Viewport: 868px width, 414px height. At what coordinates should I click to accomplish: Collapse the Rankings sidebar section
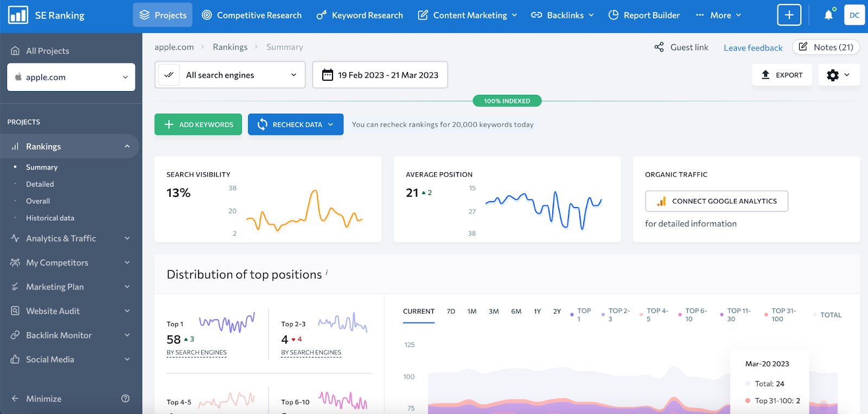point(127,146)
